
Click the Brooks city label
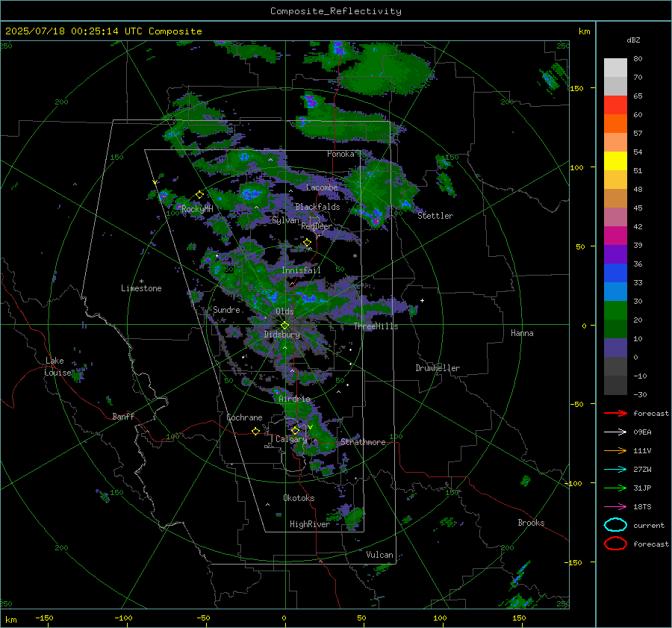coord(531,523)
